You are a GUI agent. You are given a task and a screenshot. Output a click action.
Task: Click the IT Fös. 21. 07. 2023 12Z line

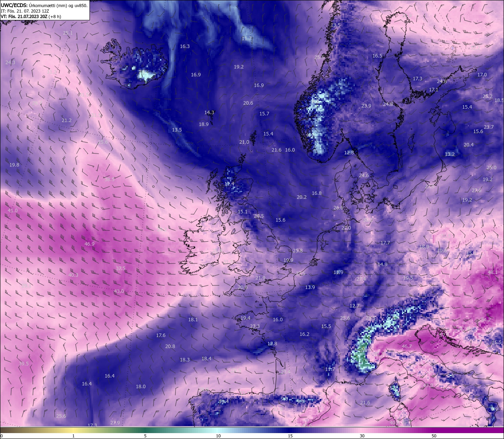[25, 11]
